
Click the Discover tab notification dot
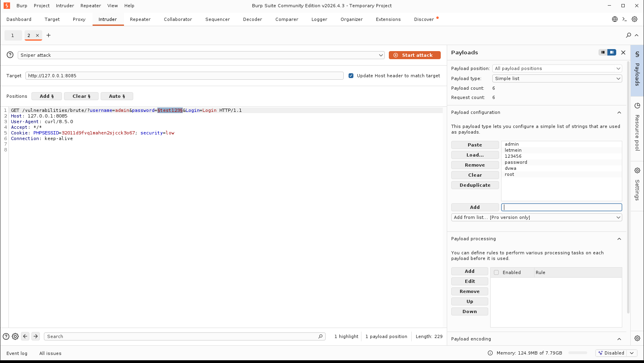[x=438, y=18]
